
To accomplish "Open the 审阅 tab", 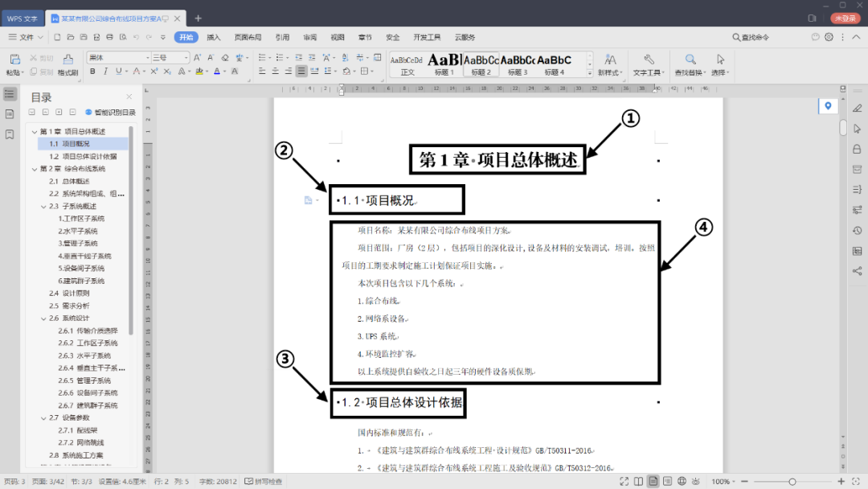I will point(310,37).
